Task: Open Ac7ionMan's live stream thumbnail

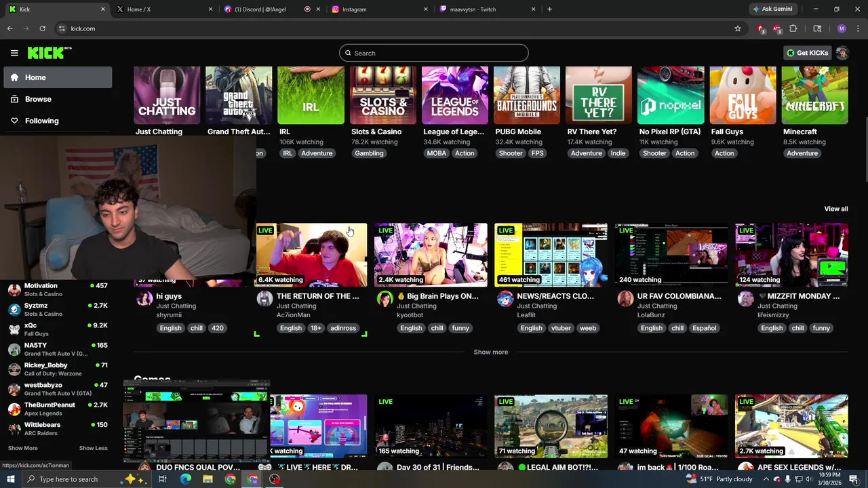Action: tap(311, 255)
